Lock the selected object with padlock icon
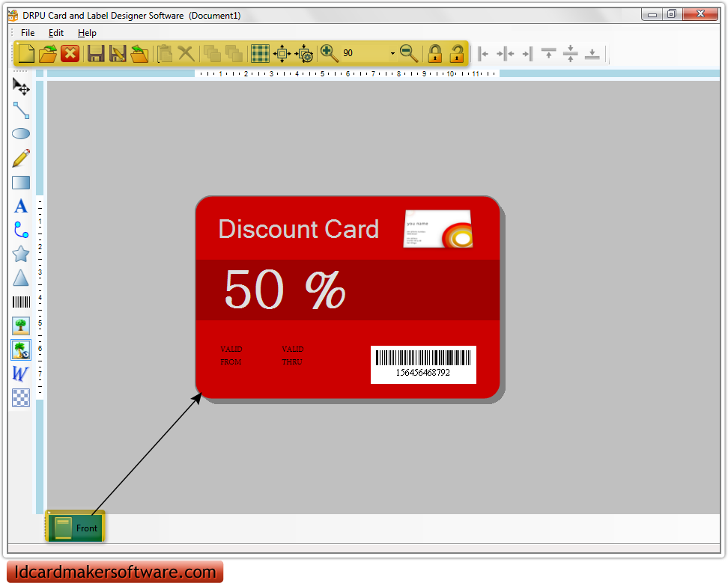 434,53
